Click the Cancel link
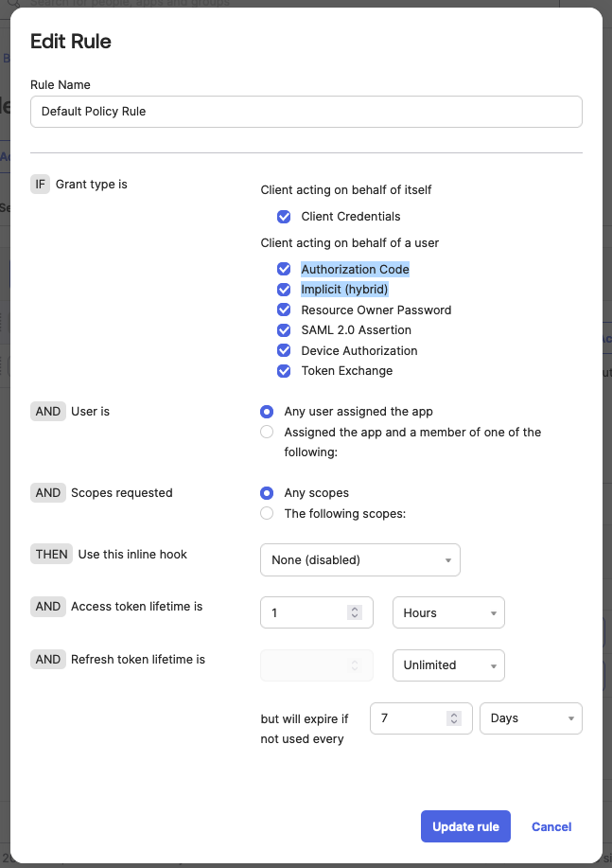This screenshot has width=612, height=868. click(x=551, y=826)
